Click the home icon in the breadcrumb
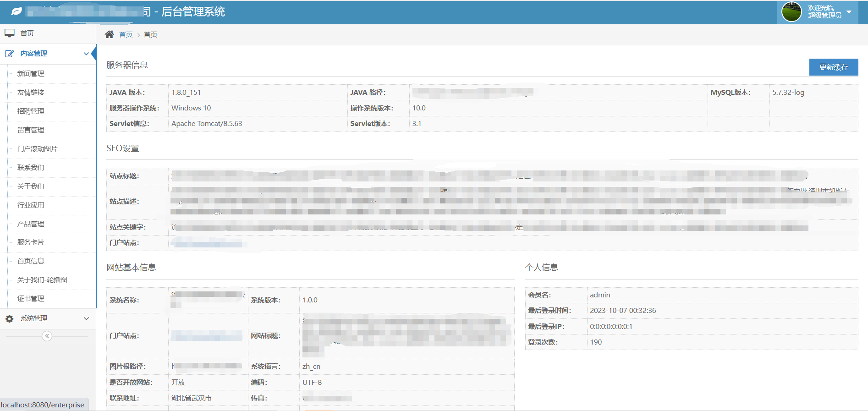Image resolution: width=868 pixels, height=411 pixels. 109,34
